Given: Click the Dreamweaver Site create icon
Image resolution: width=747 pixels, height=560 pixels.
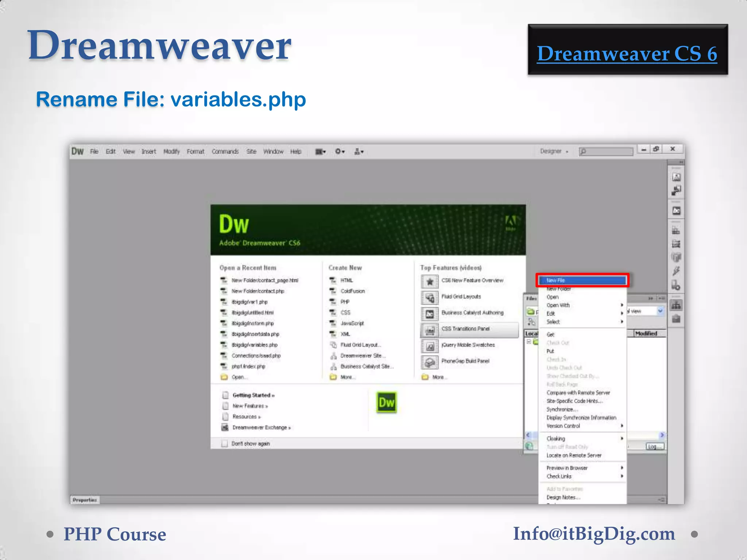Looking at the screenshot, I should [x=333, y=356].
